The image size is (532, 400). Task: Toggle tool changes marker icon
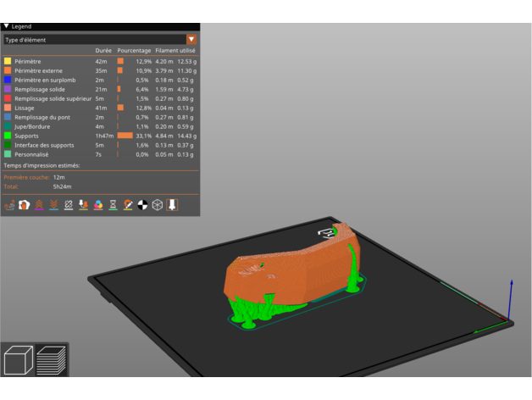84,205
